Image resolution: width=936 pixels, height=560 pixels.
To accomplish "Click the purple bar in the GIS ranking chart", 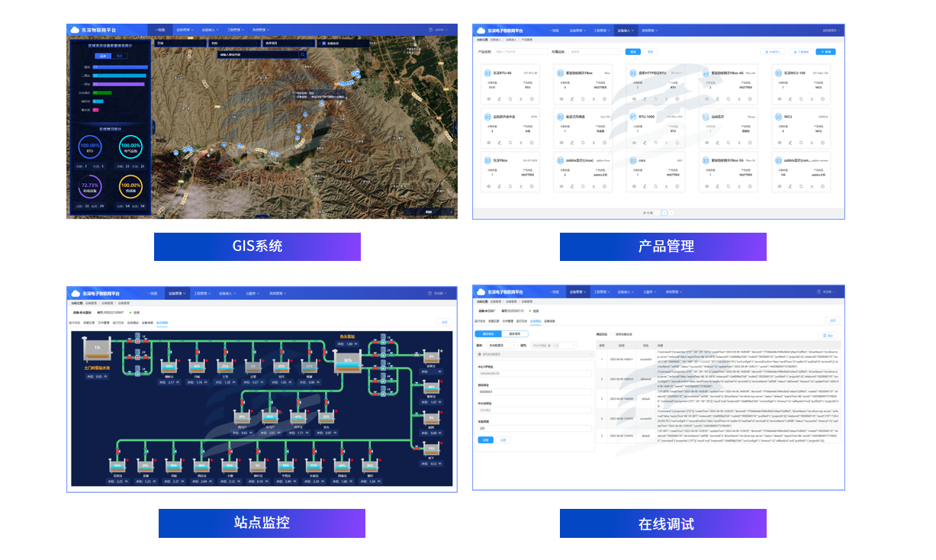I will pos(118,84).
